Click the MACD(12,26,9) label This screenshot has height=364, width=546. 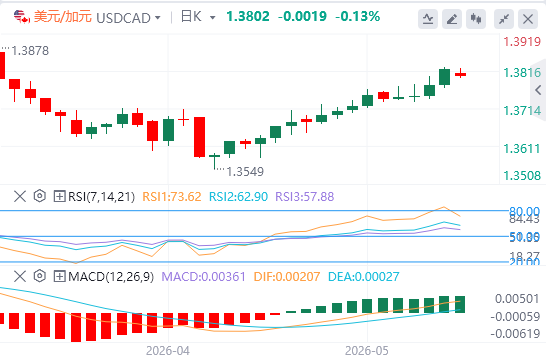(111, 277)
